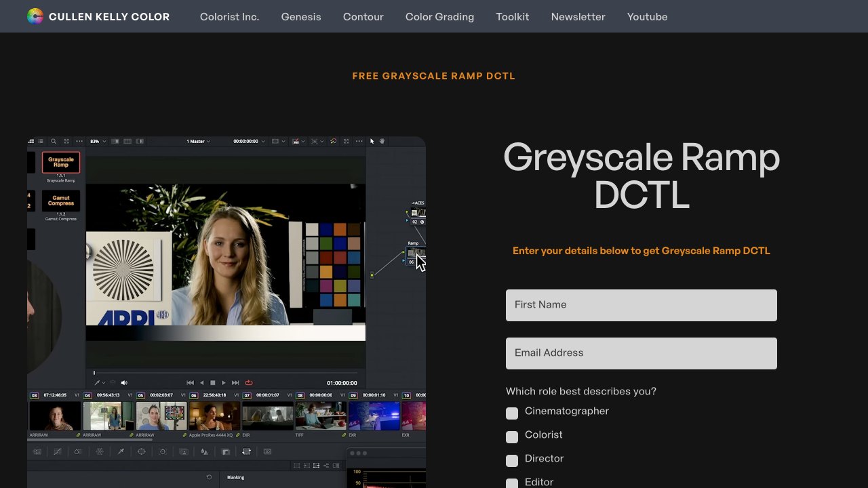Open the Contour nav link
Image resolution: width=868 pixels, height=488 pixels.
coord(363,16)
